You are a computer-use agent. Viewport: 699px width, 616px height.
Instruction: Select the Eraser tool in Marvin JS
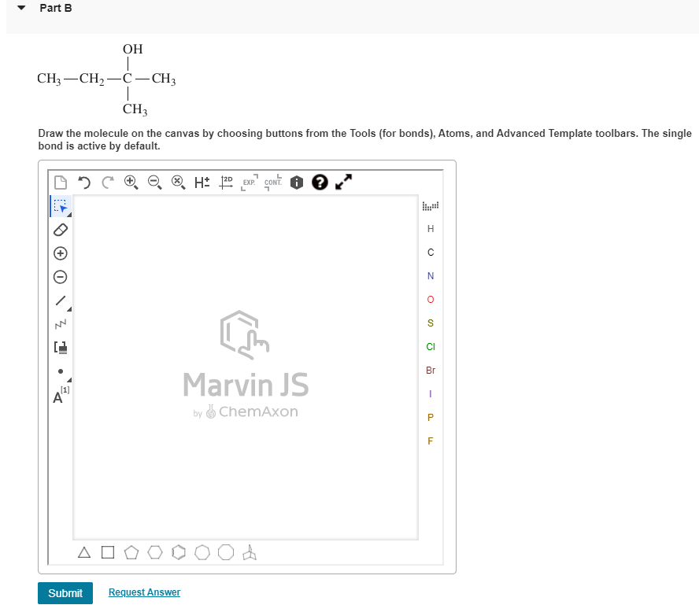[59, 230]
